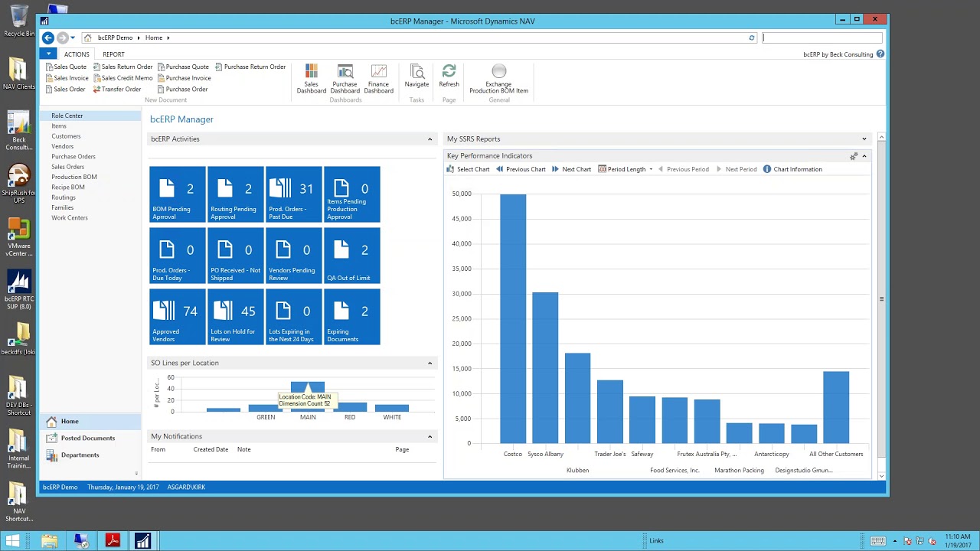Click the Costco bar in the chart

click(513, 318)
